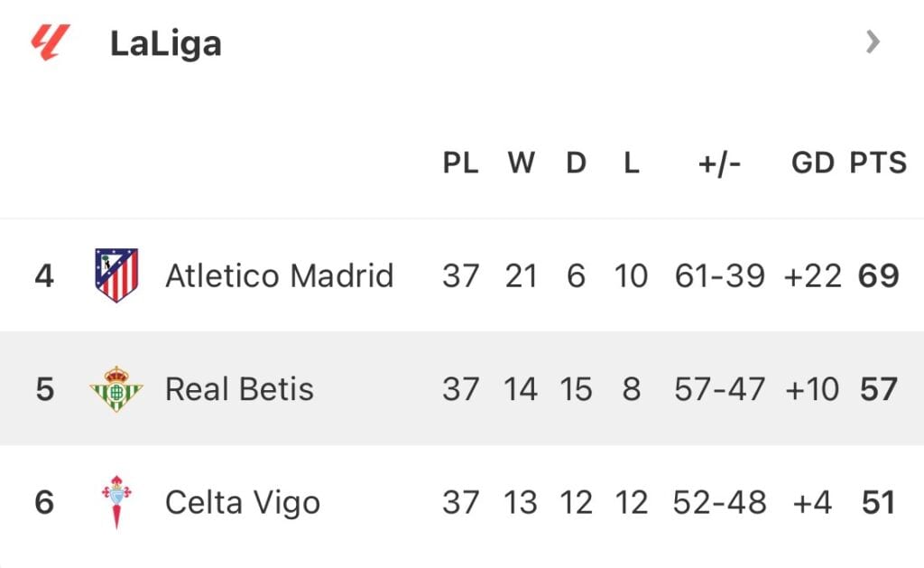Click Real Betis 57-47 goals record
Viewport: 924px width, 568px height.
(719, 389)
